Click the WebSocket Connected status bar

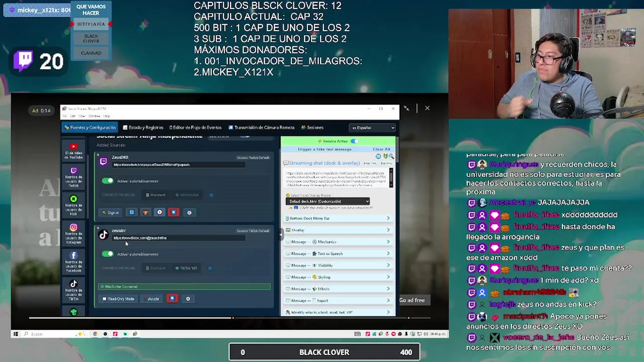pos(184,287)
